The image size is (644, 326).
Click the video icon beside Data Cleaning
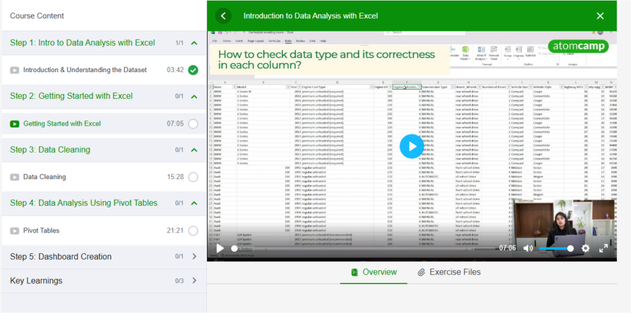tap(14, 177)
